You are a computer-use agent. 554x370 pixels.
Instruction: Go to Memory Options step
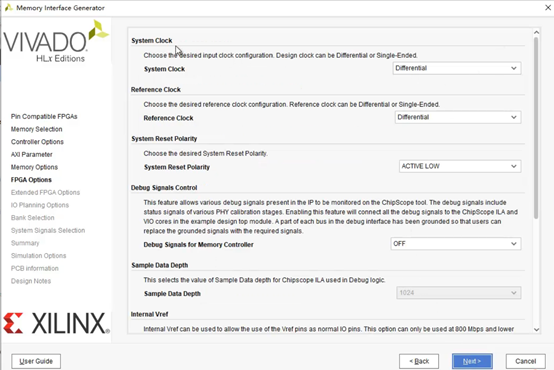click(34, 167)
